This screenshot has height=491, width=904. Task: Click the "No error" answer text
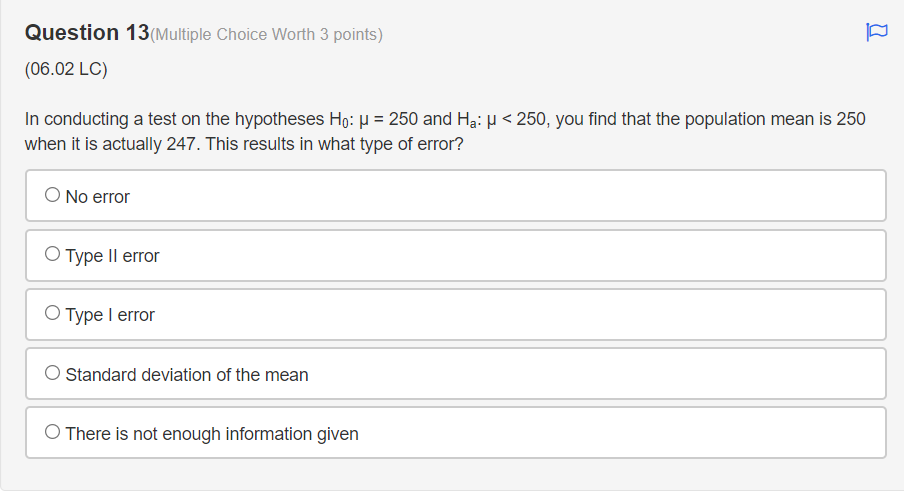pos(97,197)
